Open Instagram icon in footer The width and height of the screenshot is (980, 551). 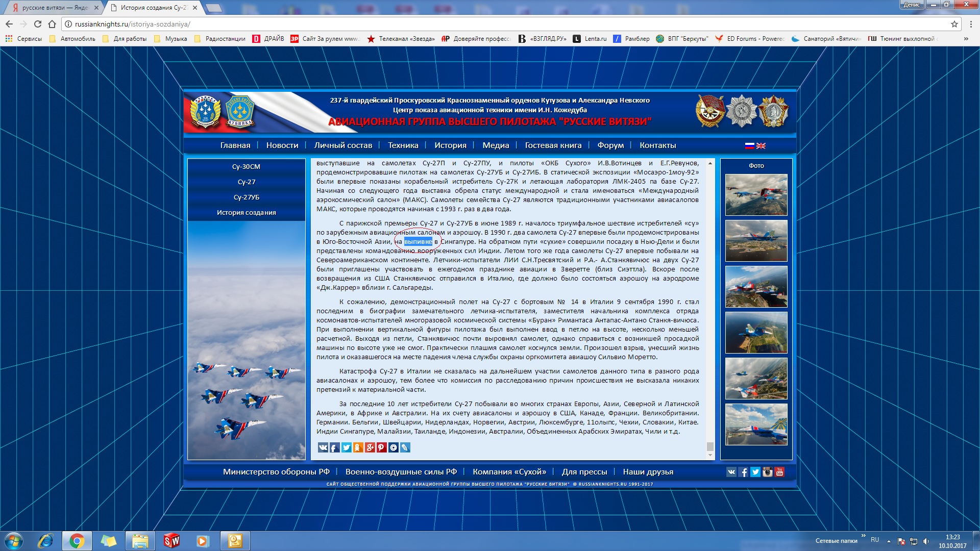coord(767,472)
